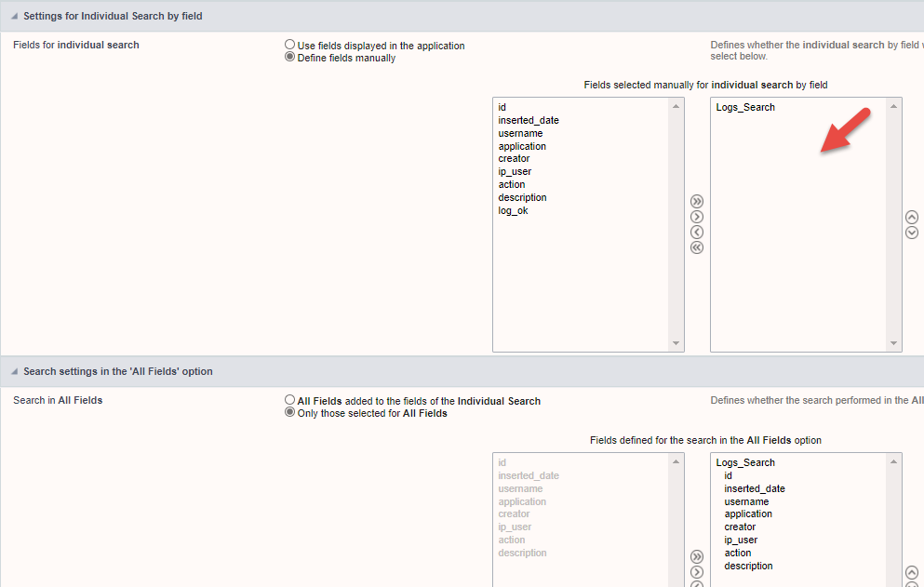This screenshot has height=587, width=924.
Task: Pick 'log_ok' from individual search available fields
Action: click(513, 210)
